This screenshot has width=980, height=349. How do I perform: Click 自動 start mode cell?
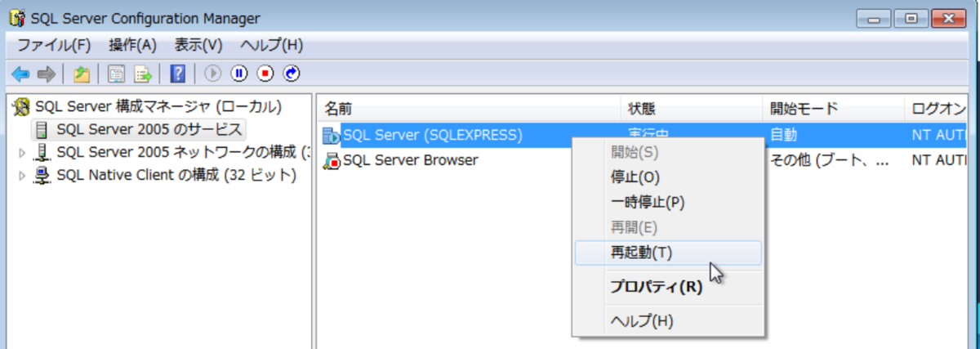(x=784, y=135)
